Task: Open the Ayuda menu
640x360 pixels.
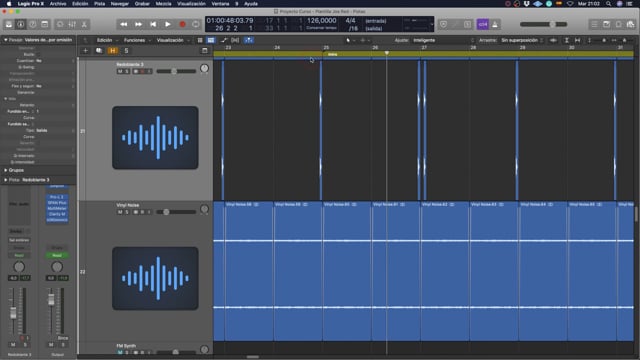Action: 251,4
